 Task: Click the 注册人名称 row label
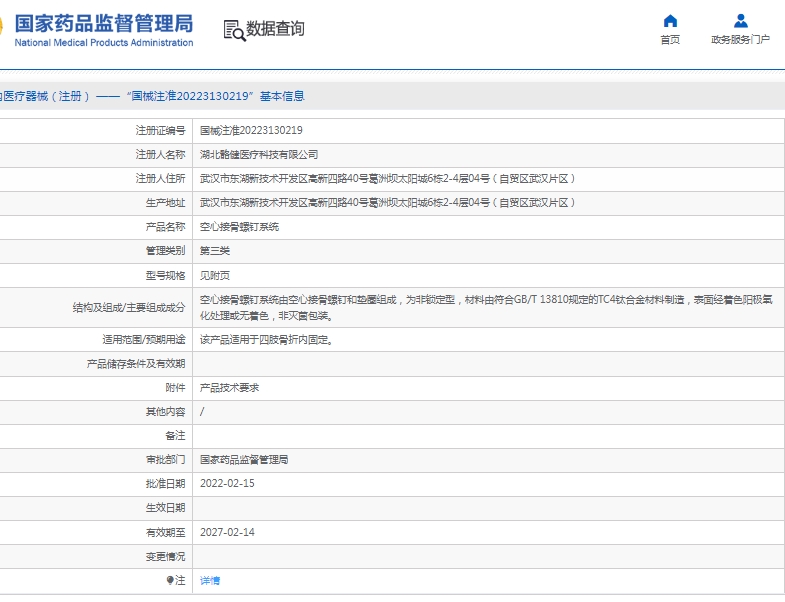click(x=160, y=155)
